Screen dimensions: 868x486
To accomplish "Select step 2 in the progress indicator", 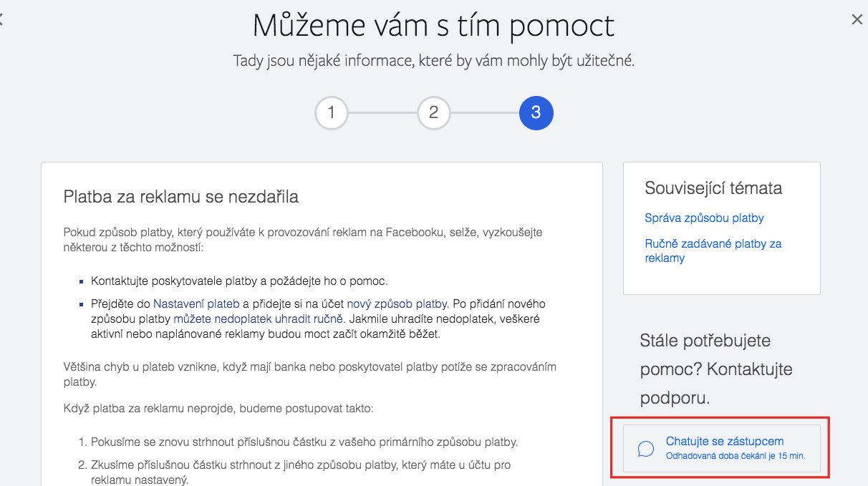I will (433, 113).
